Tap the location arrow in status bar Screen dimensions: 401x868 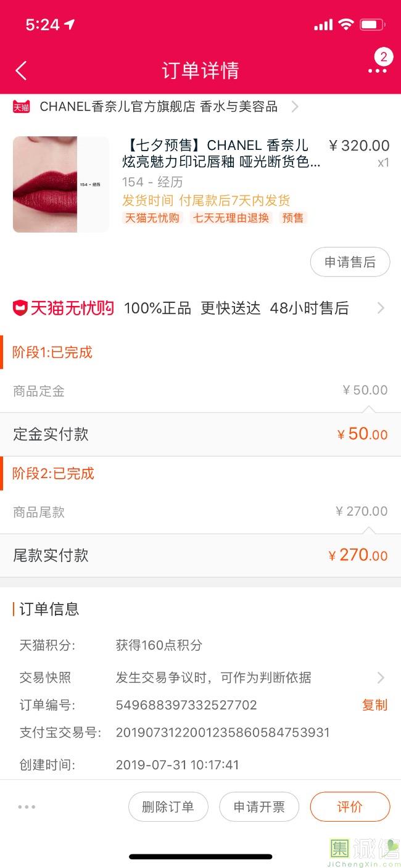pos(70,25)
